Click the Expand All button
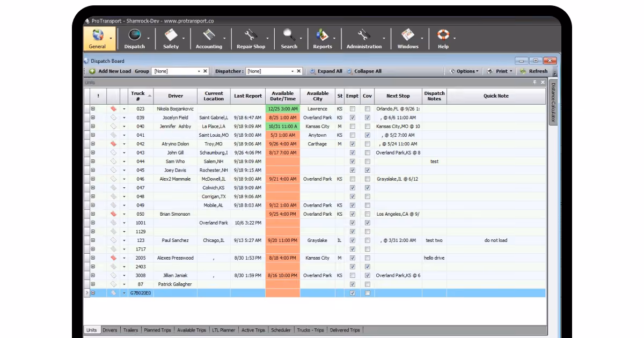Screen dimensions: 644x338 tap(326, 71)
